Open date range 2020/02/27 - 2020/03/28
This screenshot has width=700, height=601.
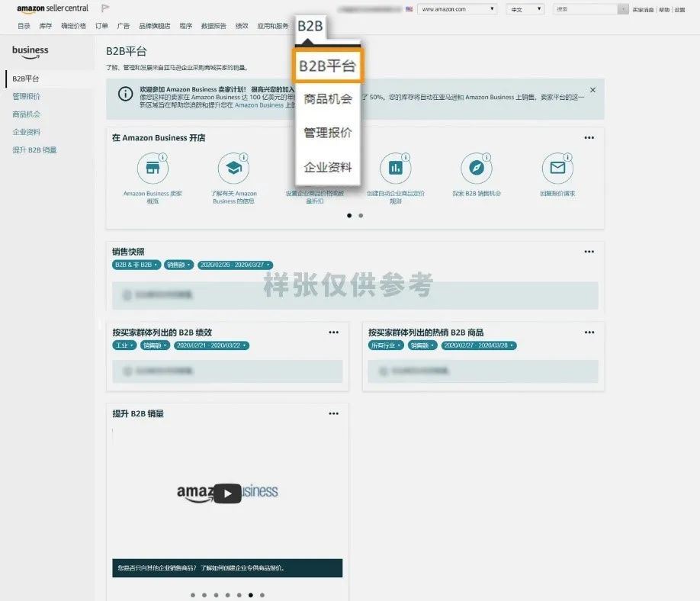click(479, 345)
